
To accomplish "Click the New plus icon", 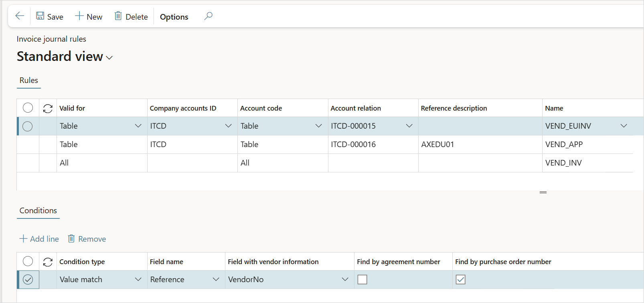I will (x=79, y=16).
